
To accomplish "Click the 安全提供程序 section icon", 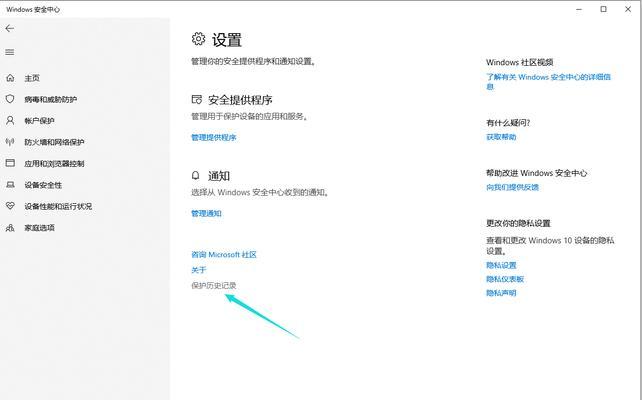I will [197, 99].
